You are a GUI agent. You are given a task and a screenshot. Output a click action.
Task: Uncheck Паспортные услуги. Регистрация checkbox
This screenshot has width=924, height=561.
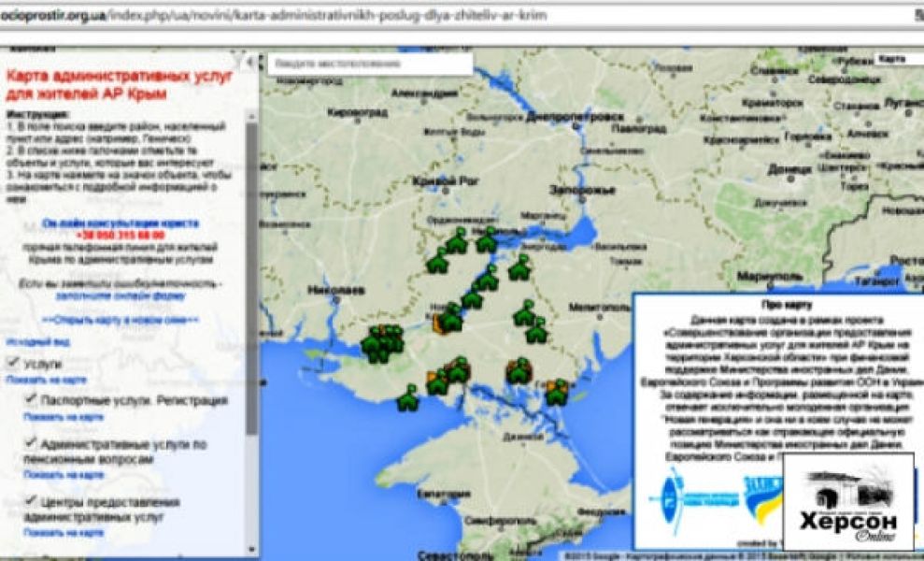(x=30, y=400)
